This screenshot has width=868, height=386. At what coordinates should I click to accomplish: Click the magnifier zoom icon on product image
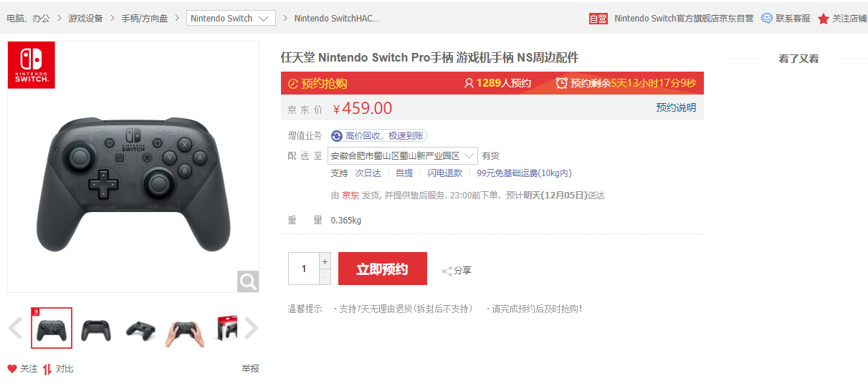point(247,281)
